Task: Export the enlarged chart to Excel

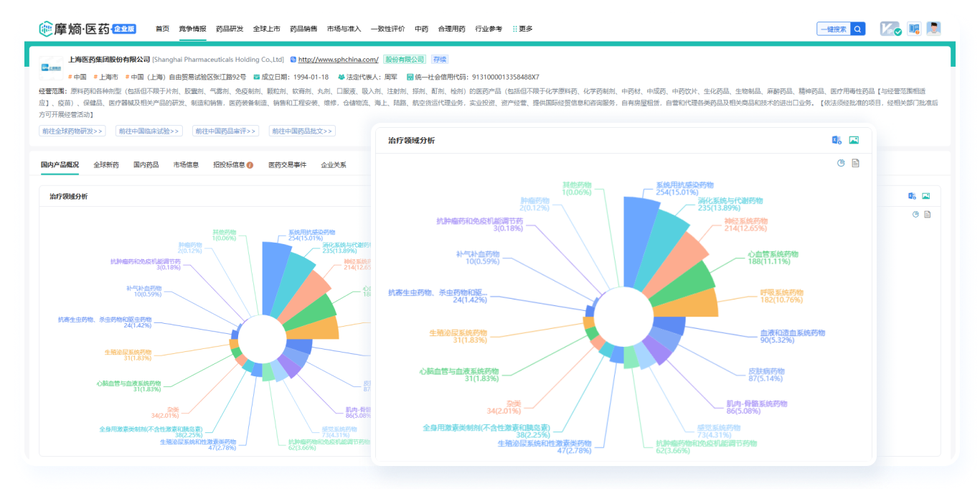Action: [837, 140]
